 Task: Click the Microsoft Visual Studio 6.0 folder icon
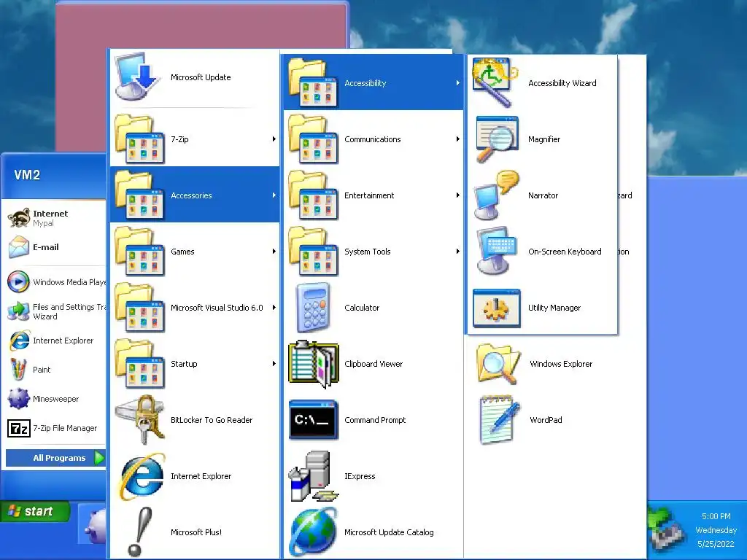pyautogui.click(x=140, y=308)
